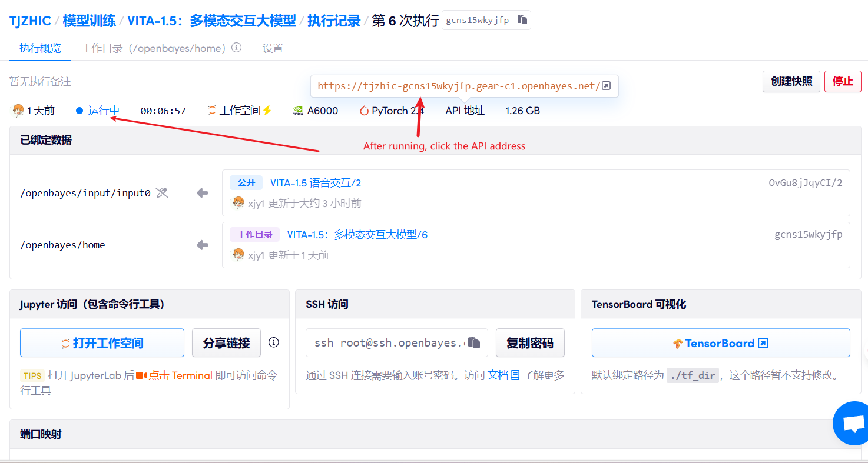Copy the SSH command with clipboard icon
Image resolution: width=868 pixels, height=463 pixels.
[475, 343]
